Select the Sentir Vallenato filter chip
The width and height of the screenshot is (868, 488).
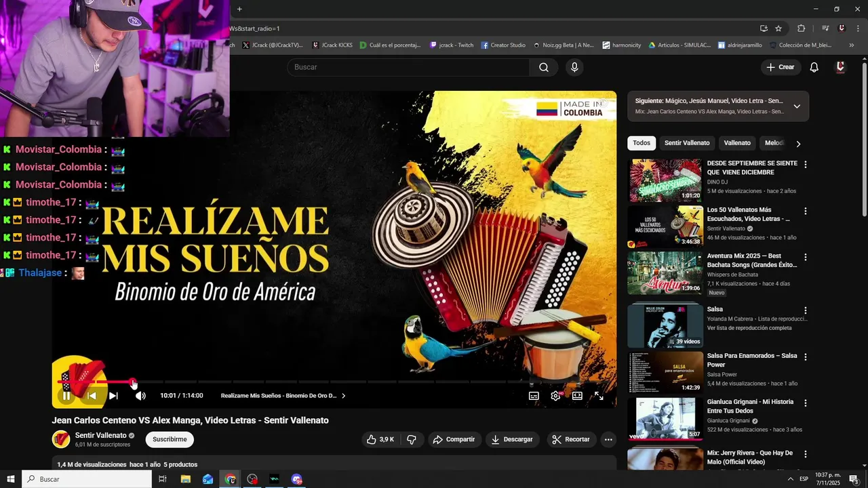coord(687,143)
